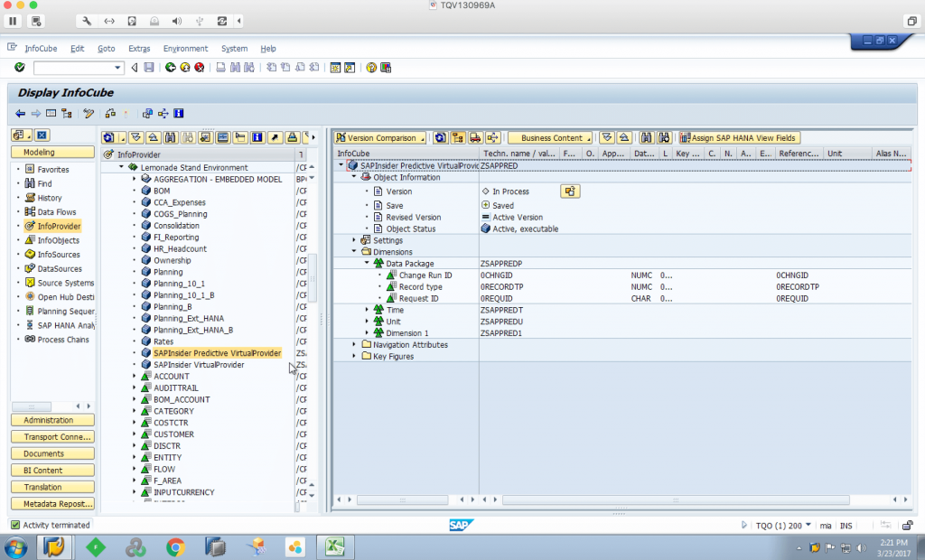Expand the Navigation Attributes folder
Viewport: 925px width, 560px height.
pos(354,345)
